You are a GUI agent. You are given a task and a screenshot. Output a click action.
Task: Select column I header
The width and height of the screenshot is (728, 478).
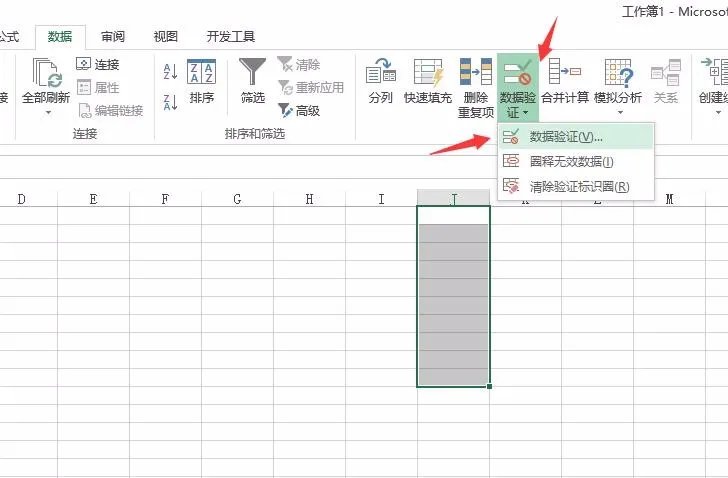[x=381, y=199]
